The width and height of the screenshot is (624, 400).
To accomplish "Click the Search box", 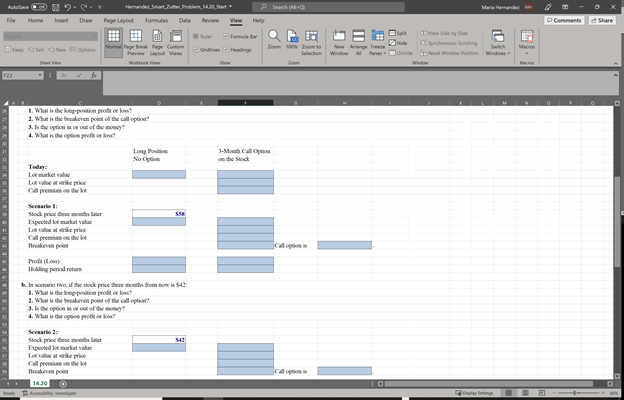I will pyautogui.click(x=328, y=7).
